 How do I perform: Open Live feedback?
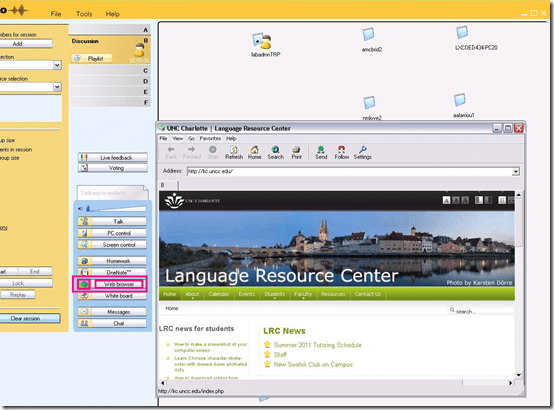(x=113, y=158)
